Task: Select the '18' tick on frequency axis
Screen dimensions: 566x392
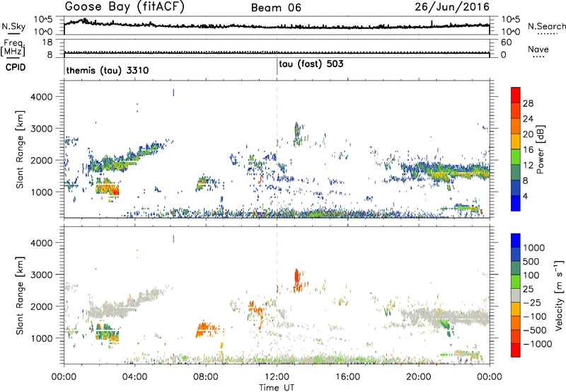Action: 47,42
